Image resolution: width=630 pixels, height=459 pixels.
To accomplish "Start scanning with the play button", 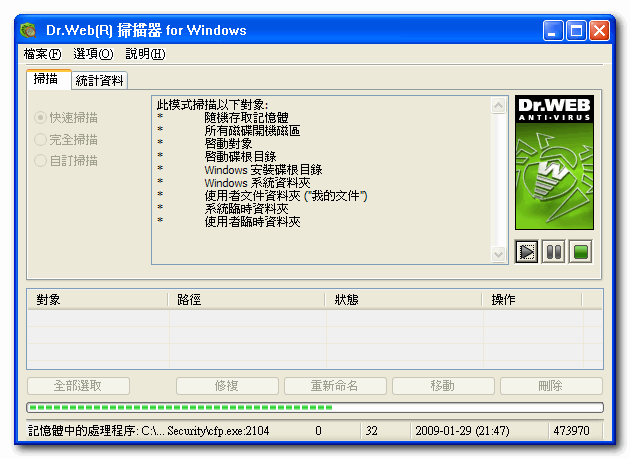I will point(526,252).
